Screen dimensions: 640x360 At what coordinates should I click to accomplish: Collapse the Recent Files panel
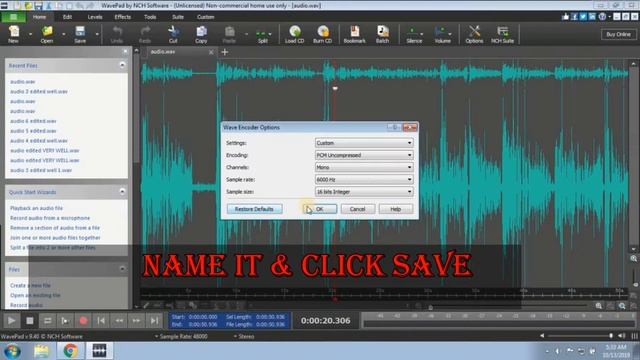pyautogui.click(x=122, y=65)
